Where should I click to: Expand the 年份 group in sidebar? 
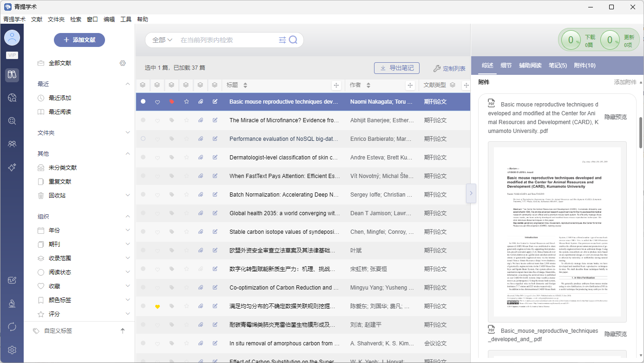128,231
